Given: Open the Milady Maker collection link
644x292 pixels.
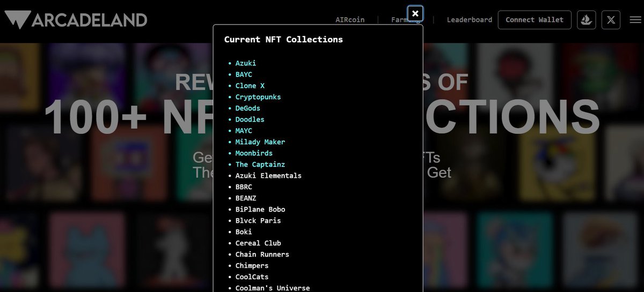Looking at the screenshot, I should click(x=260, y=142).
